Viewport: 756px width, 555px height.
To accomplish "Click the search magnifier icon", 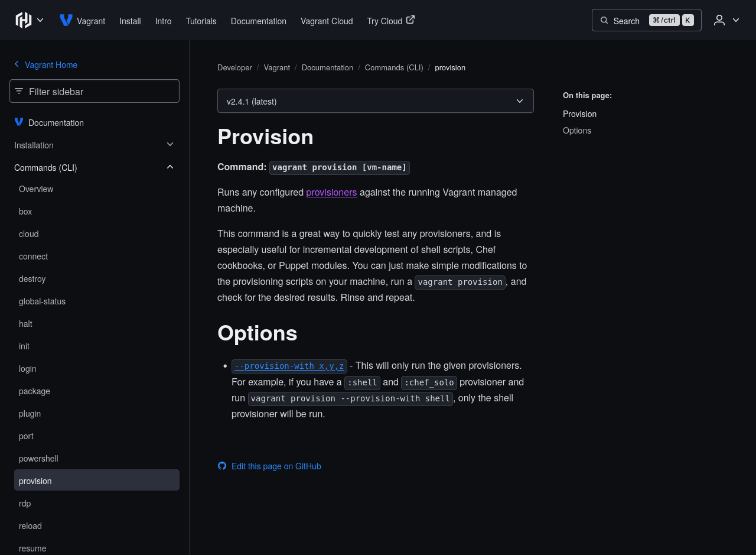I will click(x=604, y=21).
